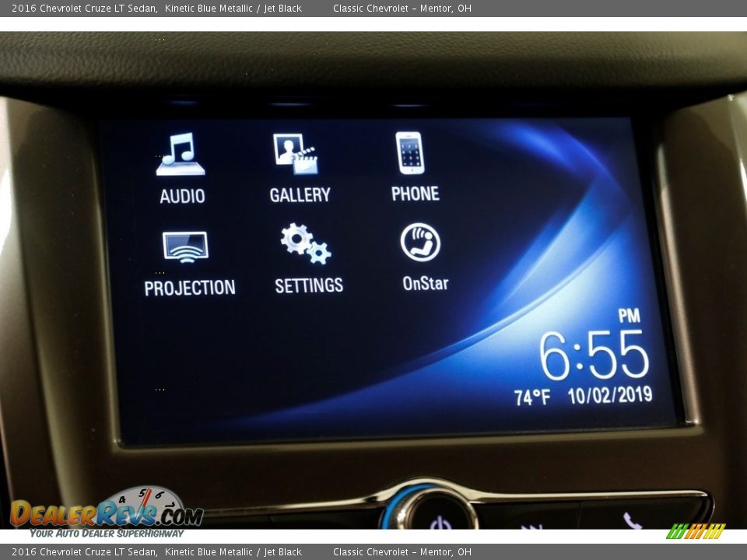This screenshot has width=747, height=560.
Task: Tap the PHONE text label
Action: click(415, 194)
